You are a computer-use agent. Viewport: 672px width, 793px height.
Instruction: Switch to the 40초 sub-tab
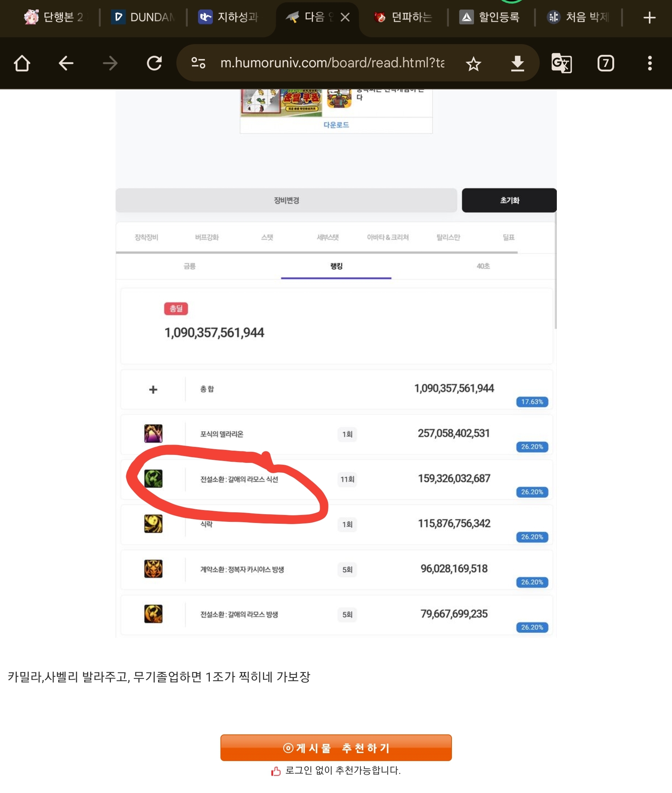[483, 266]
